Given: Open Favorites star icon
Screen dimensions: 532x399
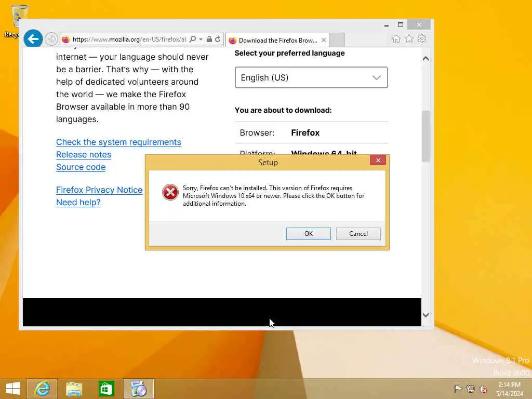Looking at the screenshot, I should tap(409, 38).
